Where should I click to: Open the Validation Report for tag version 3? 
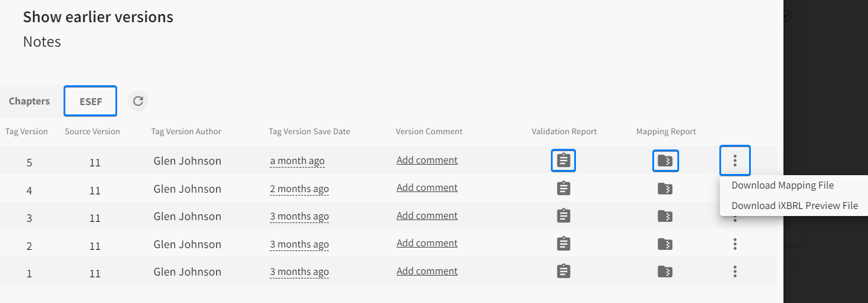pos(563,215)
